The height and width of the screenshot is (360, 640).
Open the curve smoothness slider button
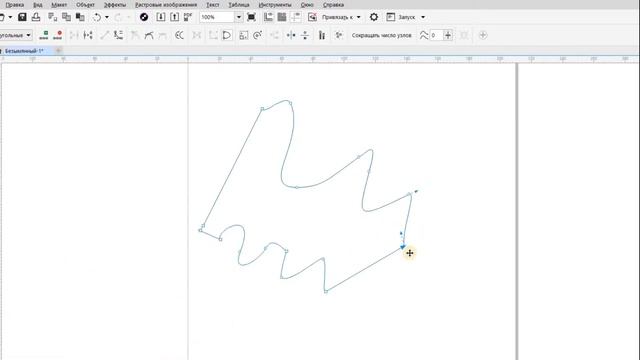pos(448,35)
